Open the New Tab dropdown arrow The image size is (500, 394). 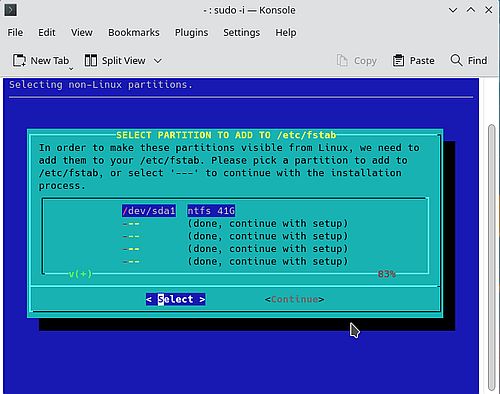coord(71,69)
